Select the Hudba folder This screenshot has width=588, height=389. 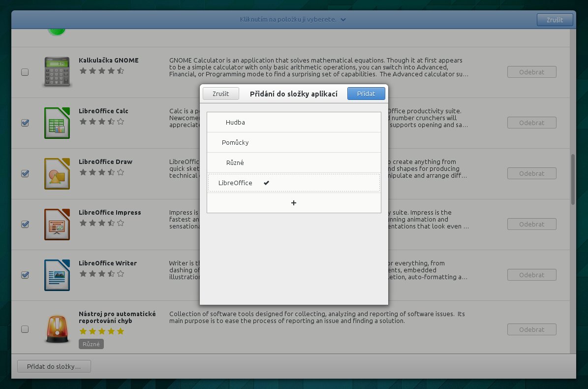point(294,122)
